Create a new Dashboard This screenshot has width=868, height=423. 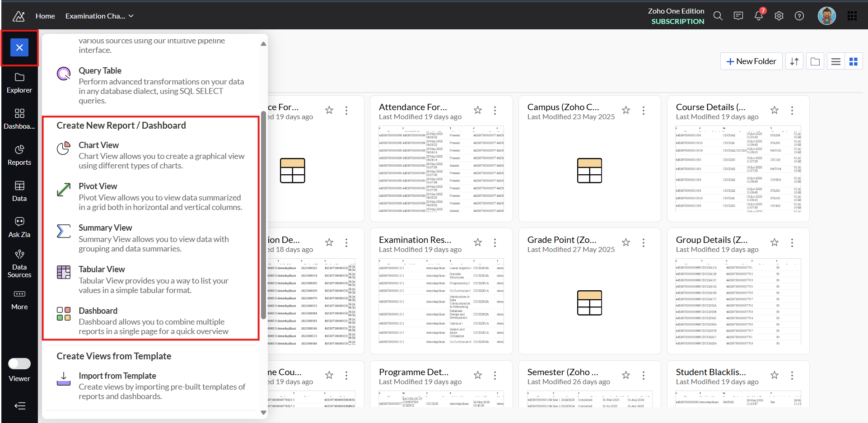(151, 321)
